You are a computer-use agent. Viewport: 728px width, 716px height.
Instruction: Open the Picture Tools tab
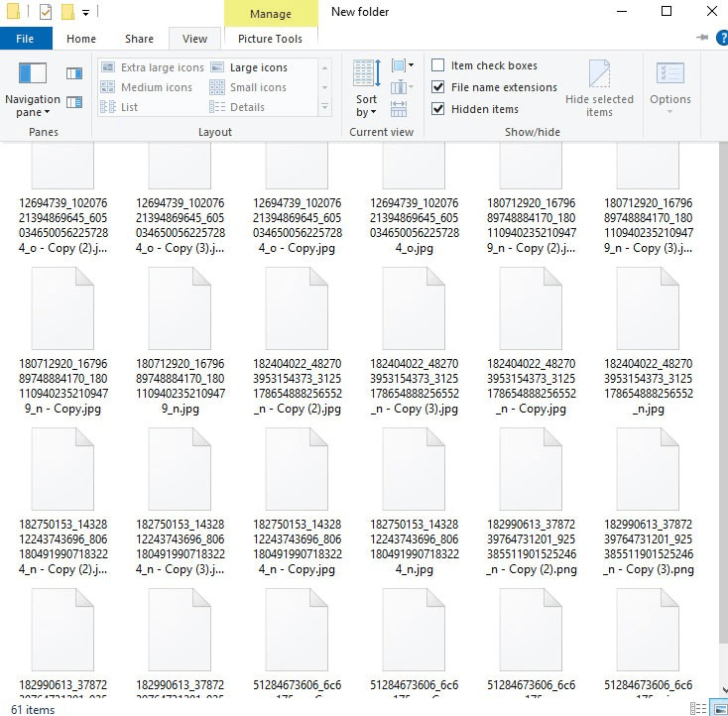[270, 39]
